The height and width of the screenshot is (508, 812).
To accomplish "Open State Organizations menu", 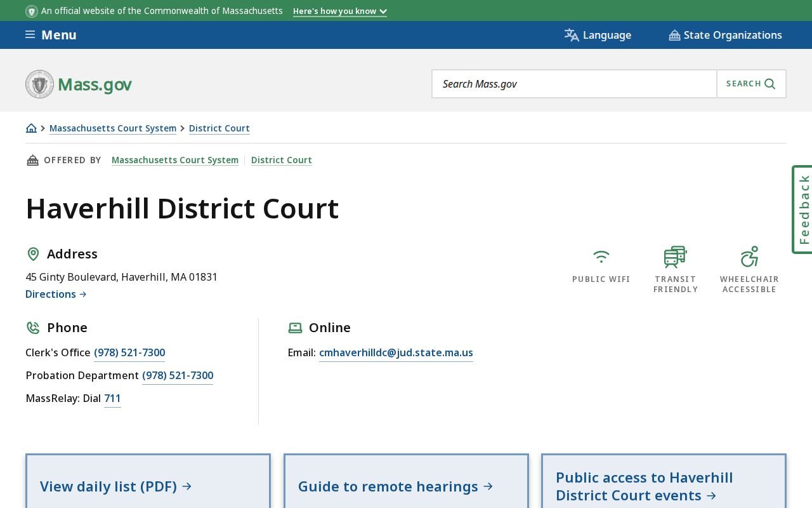I will coord(725,35).
